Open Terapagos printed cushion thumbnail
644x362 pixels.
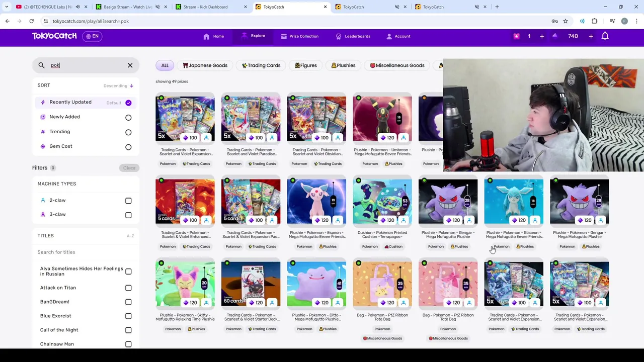382,201
